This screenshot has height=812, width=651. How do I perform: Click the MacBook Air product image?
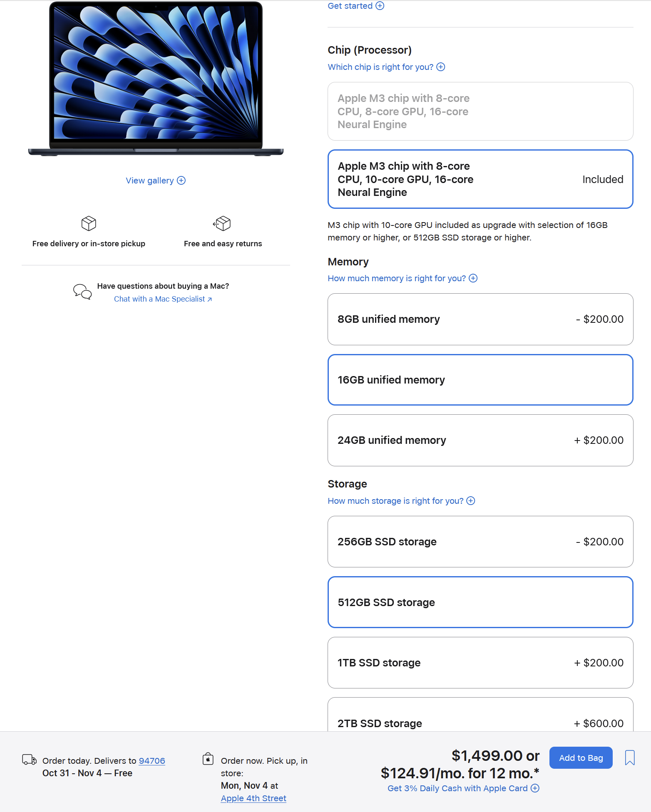coord(156,79)
